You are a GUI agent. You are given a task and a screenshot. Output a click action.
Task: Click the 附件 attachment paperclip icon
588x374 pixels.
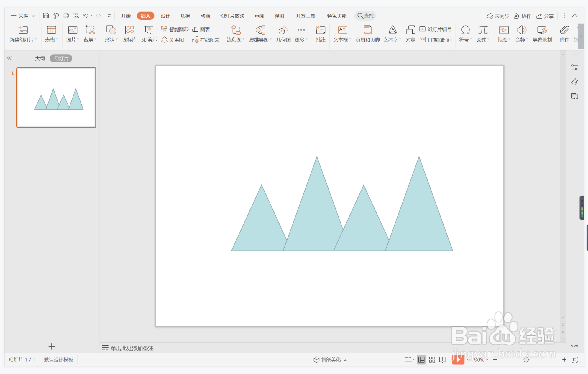564,30
